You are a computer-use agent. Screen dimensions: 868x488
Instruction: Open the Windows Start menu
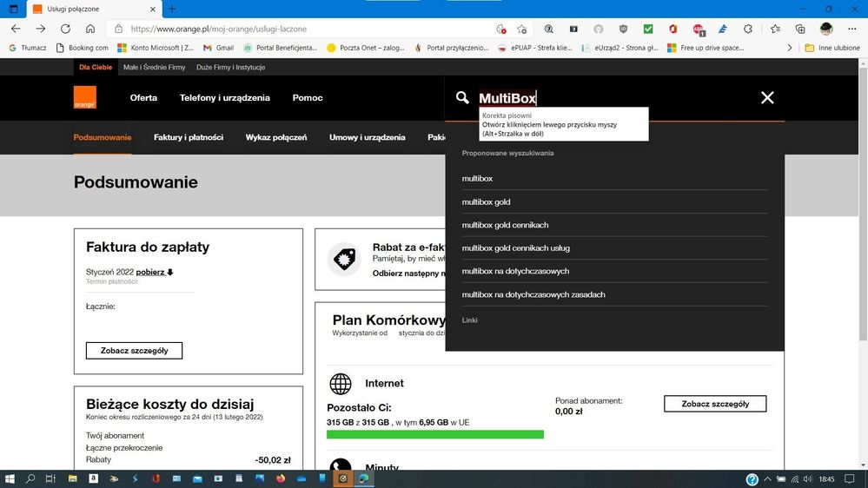click(x=11, y=478)
